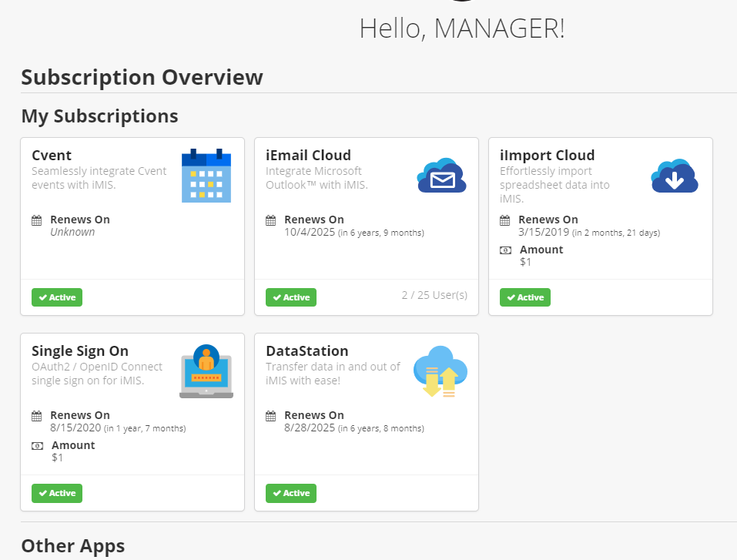Image resolution: width=737 pixels, height=560 pixels.
Task: Click calendar icon in DataStation card
Action: click(x=271, y=416)
